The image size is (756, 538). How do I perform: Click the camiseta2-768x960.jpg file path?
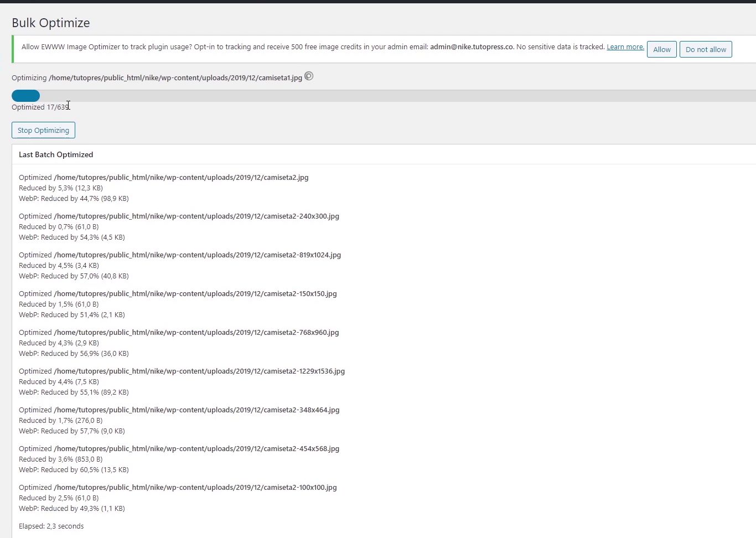point(196,333)
